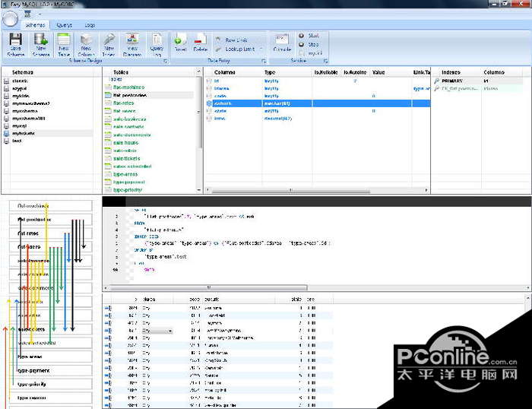
Task: Switch to the Logs tab
Action: pos(90,24)
